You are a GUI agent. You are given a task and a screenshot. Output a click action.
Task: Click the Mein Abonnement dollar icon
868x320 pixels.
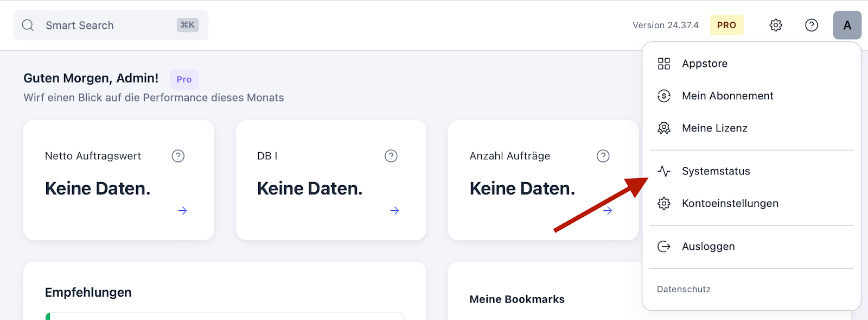point(664,96)
